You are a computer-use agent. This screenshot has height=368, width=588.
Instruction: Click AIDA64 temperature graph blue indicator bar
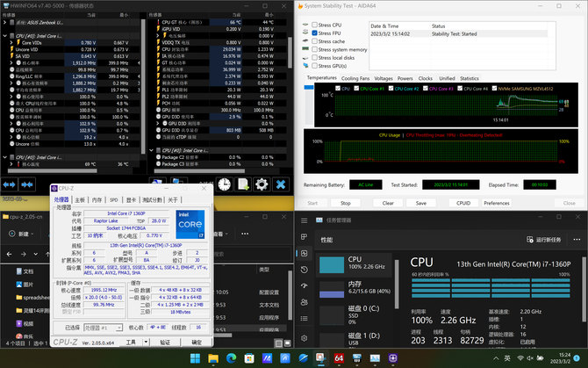tap(309, 88)
